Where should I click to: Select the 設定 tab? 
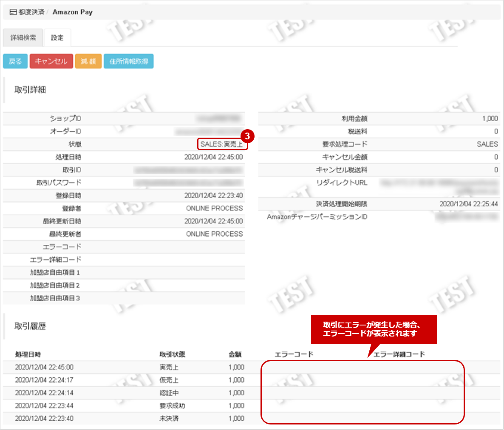click(x=57, y=38)
